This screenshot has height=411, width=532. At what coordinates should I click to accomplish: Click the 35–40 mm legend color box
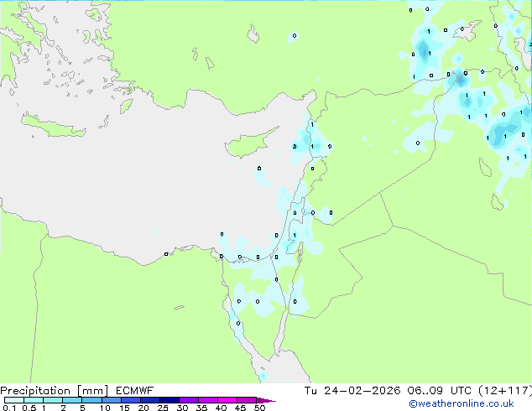207,400
